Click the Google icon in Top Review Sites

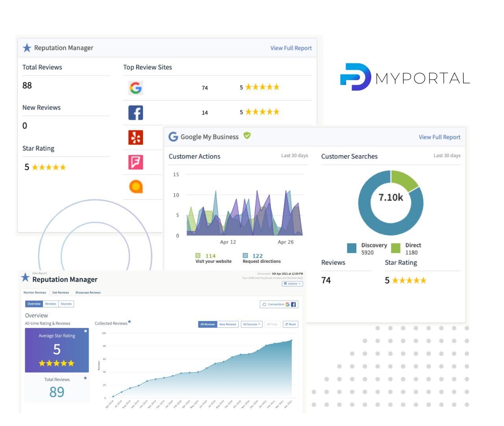click(135, 87)
